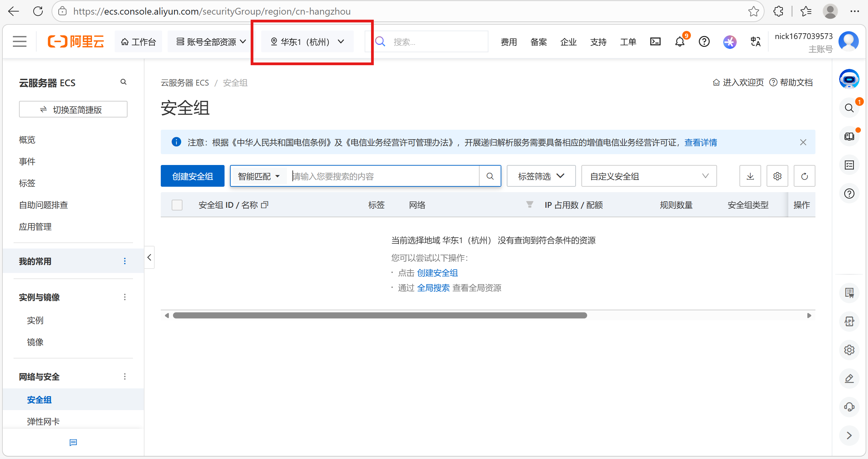The image size is (868, 459).
Task: Click the network column filter icon
Action: [529, 204]
